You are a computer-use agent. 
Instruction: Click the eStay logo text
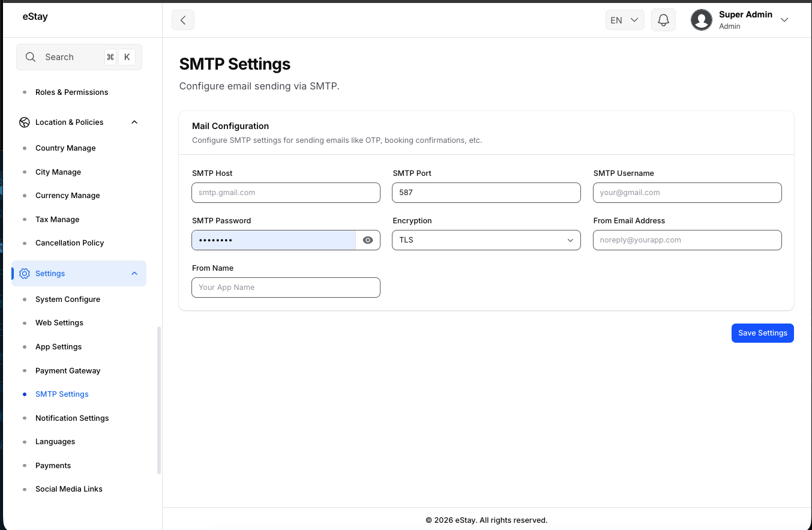tap(35, 17)
